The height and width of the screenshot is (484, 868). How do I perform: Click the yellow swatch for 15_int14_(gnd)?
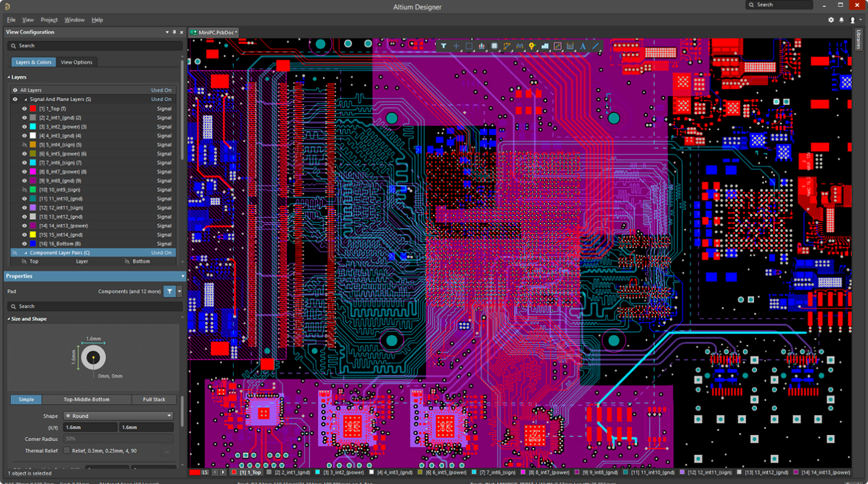pos(33,235)
